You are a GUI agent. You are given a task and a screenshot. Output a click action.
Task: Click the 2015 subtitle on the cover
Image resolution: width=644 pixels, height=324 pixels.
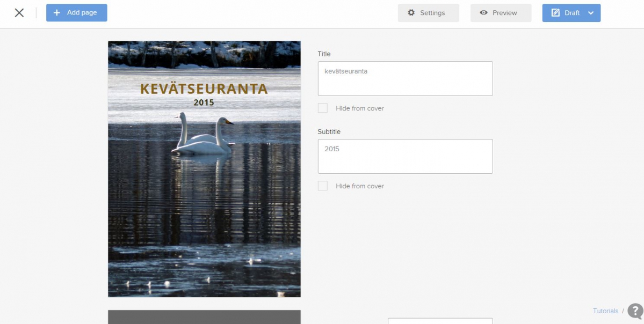(x=204, y=102)
